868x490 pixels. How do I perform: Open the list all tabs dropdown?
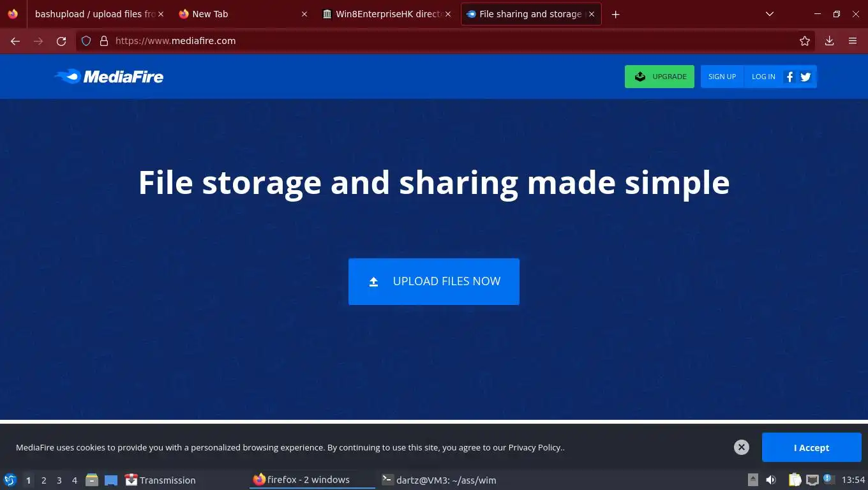[x=770, y=14]
